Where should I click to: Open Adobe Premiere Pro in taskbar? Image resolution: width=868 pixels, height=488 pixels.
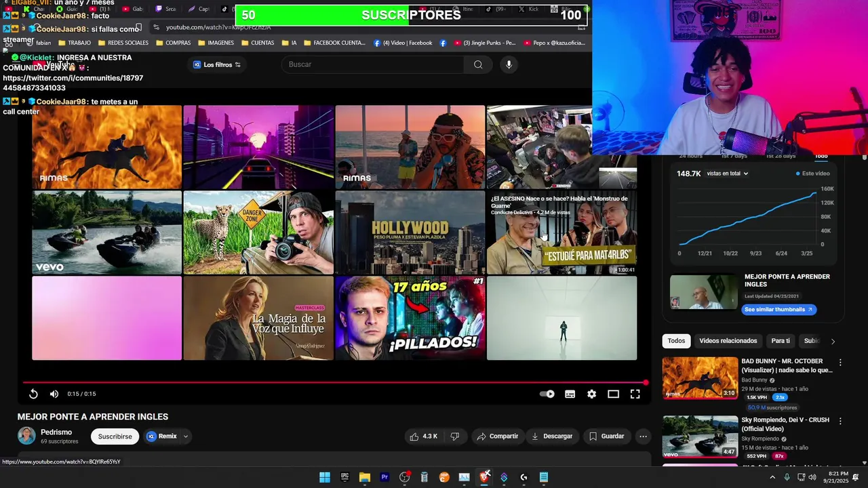[384, 477]
